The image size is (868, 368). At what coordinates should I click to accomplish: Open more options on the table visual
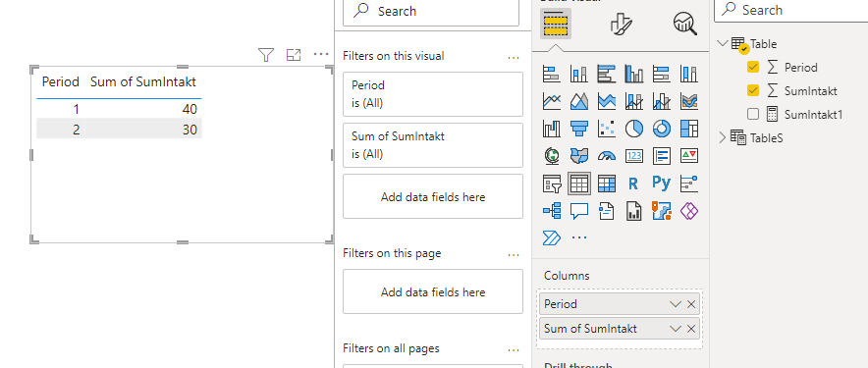coord(321,54)
